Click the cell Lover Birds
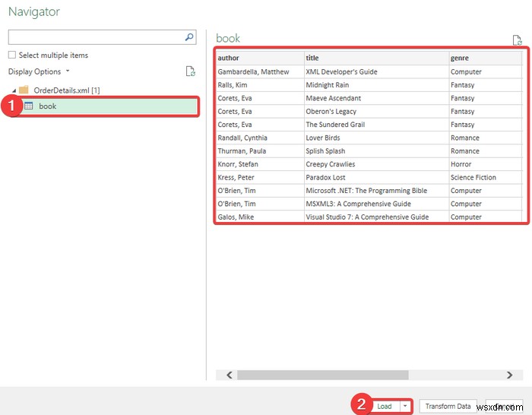532x415 pixels. coord(377,138)
